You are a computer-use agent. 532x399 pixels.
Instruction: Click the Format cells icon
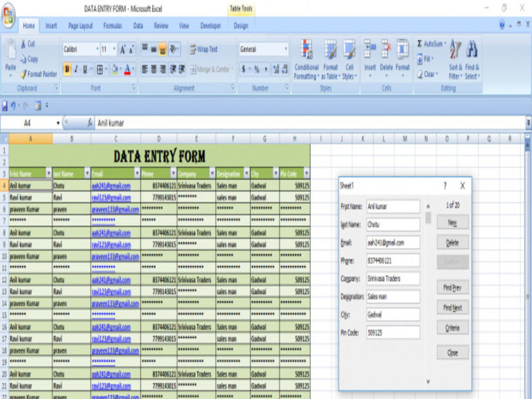pos(402,49)
